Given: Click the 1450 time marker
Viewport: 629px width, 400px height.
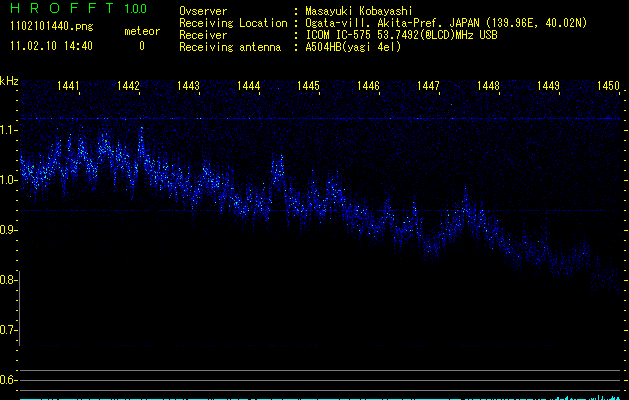Looking at the screenshot, I should click(609, 87).
